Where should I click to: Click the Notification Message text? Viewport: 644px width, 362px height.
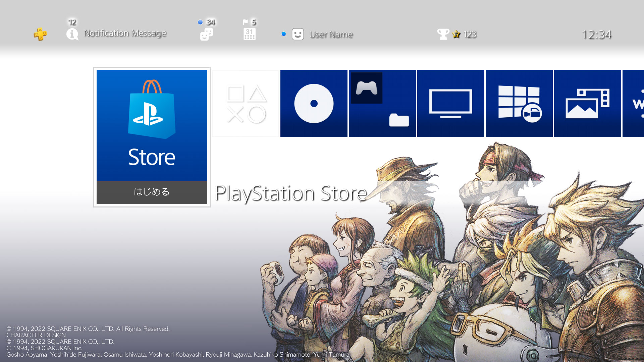click(125, 33)
